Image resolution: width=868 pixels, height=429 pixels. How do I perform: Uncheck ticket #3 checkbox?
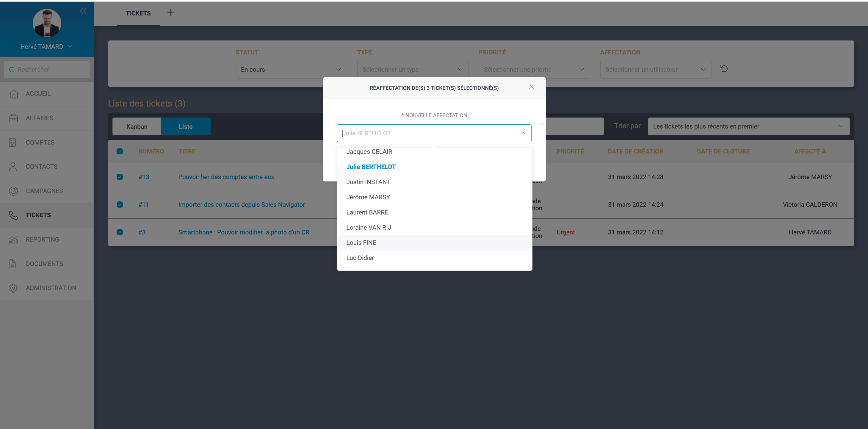tap(120, 232)
